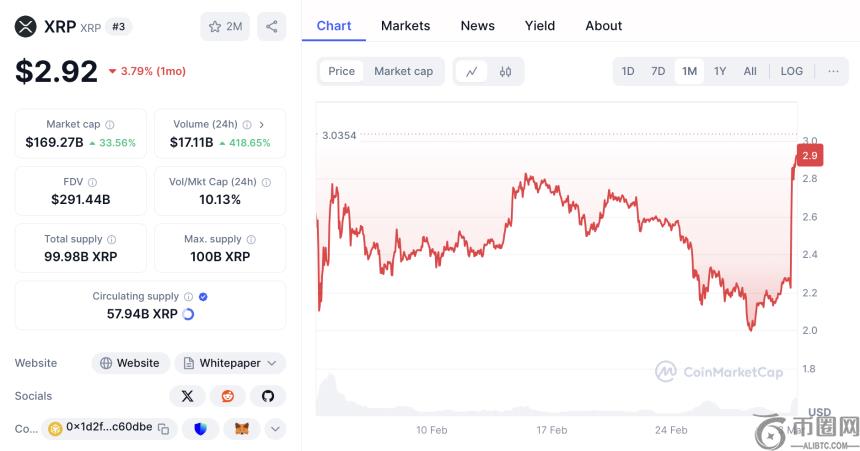860x451 pixels.
Task: Expand the Whitepaper dropdown
Action: click(x=230, y=363)
